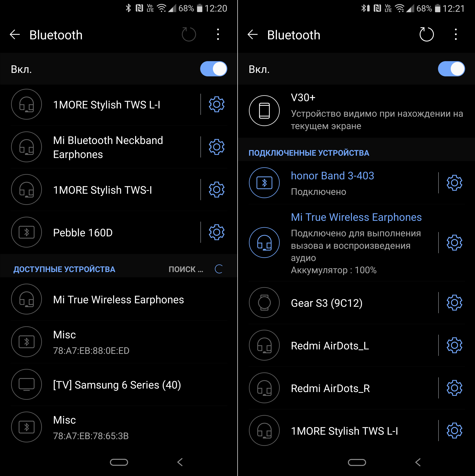Select Misc device 78:A7:EB:88:0E:ED
The height and width of the screenshot is (476, 475).
pyautogui.click(x=119, y=342)
